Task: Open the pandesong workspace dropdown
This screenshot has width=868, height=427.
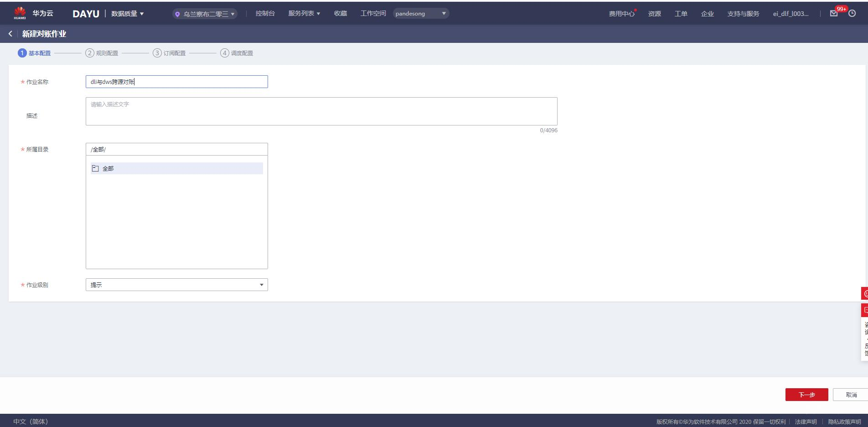Action: [x=421, y=14]
